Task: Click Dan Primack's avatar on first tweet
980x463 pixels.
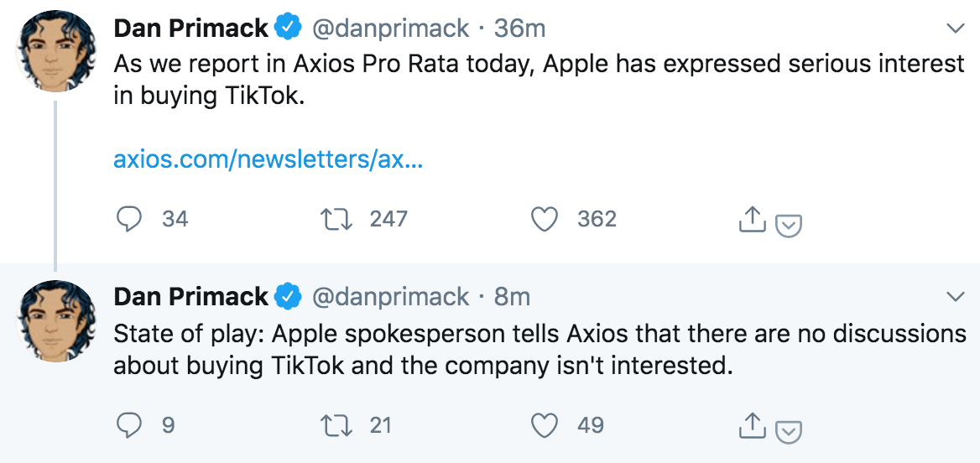Action: point(57,52)
